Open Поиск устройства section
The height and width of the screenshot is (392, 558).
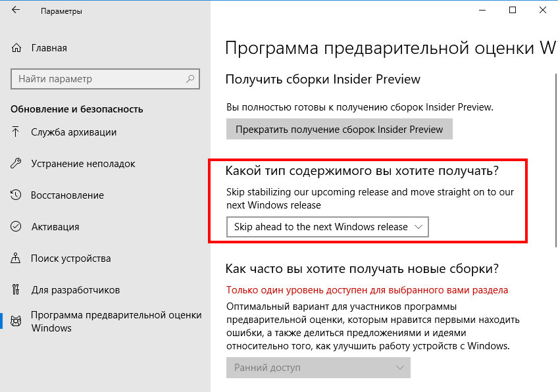point(71,258)
